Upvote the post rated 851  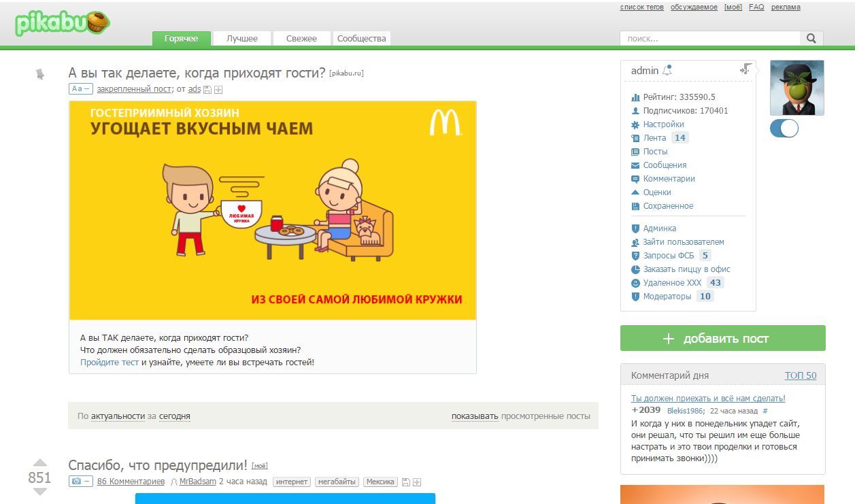pos(40,463)
